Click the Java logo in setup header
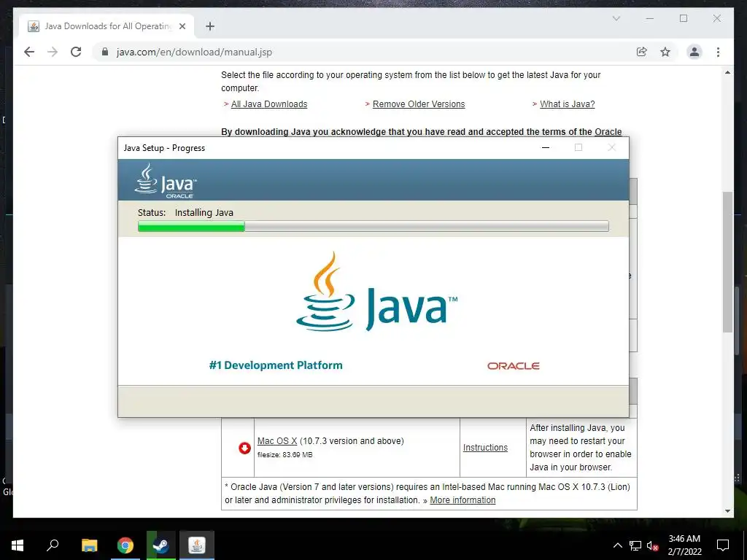The width and height of the screenshot is (747, 560). click(165, 181)
